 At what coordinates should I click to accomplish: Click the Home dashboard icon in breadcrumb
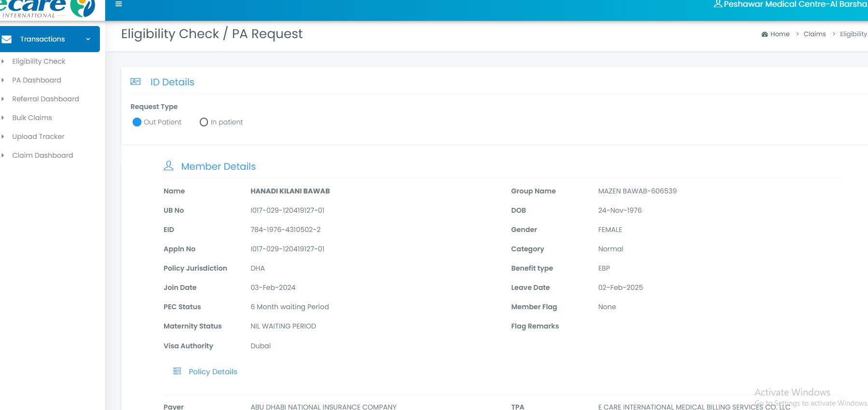pos(764,34)
